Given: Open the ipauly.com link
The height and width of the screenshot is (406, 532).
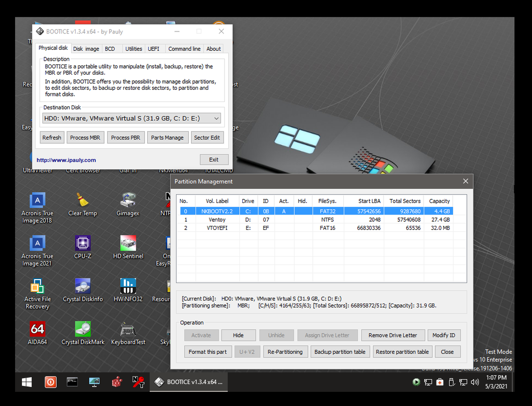Looking at the screenshot, I should tap(66, 160).
